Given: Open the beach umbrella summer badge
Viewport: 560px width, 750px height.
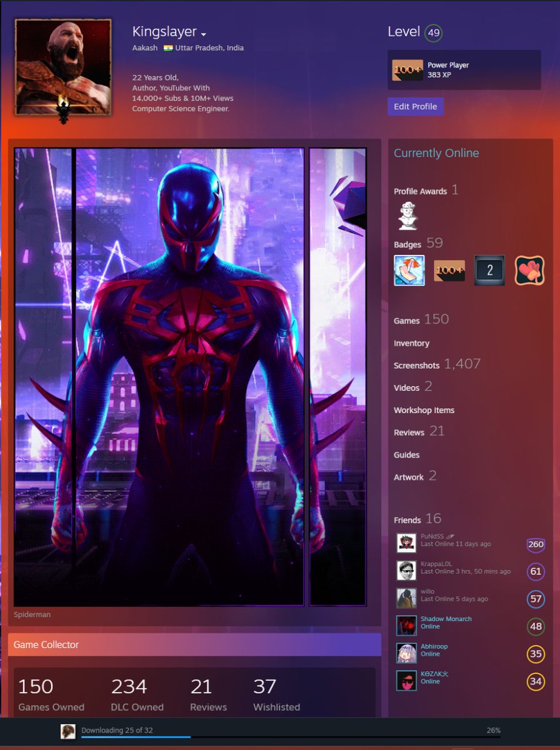Looking at the screenshot, I should (x=409, y=271).
